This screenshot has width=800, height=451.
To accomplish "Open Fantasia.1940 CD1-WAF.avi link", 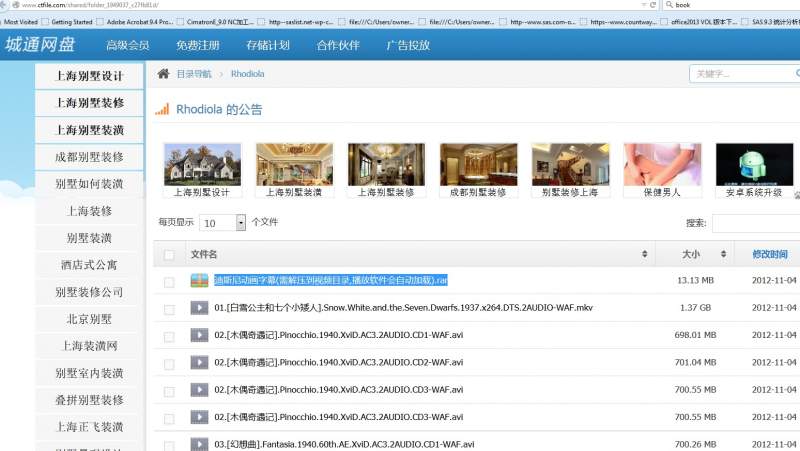I will tap(344, 444).
